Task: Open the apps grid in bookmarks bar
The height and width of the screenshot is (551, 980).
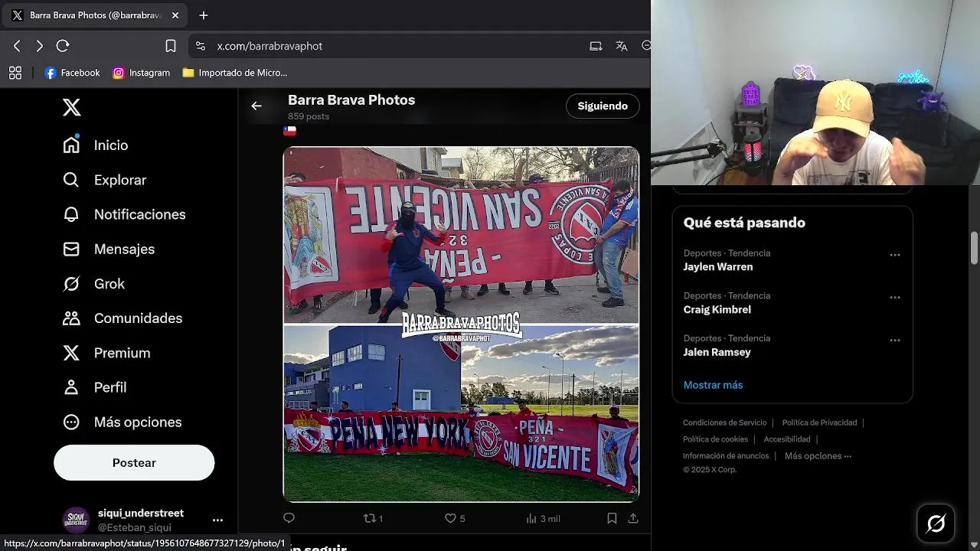Action: (x=15, y=73)
